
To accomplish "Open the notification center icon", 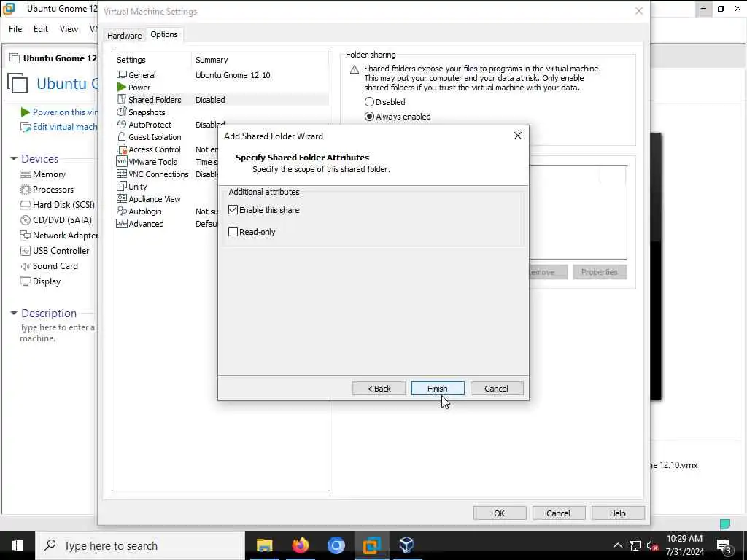I will click(x=724, y=546).
